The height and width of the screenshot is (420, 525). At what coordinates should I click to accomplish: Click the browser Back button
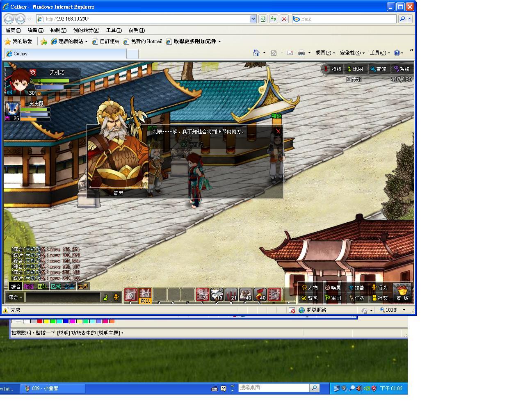9,19
